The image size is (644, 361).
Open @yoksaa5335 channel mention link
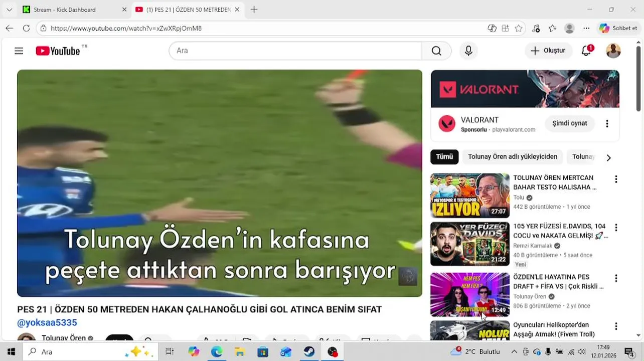click(47, 322)
